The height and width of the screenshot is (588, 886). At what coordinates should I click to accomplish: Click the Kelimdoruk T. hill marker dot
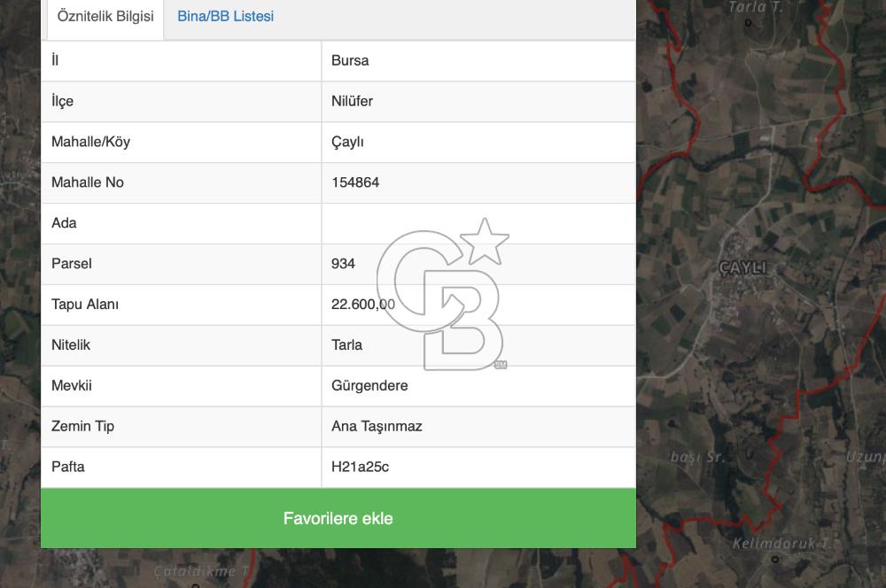pos(775,559)
